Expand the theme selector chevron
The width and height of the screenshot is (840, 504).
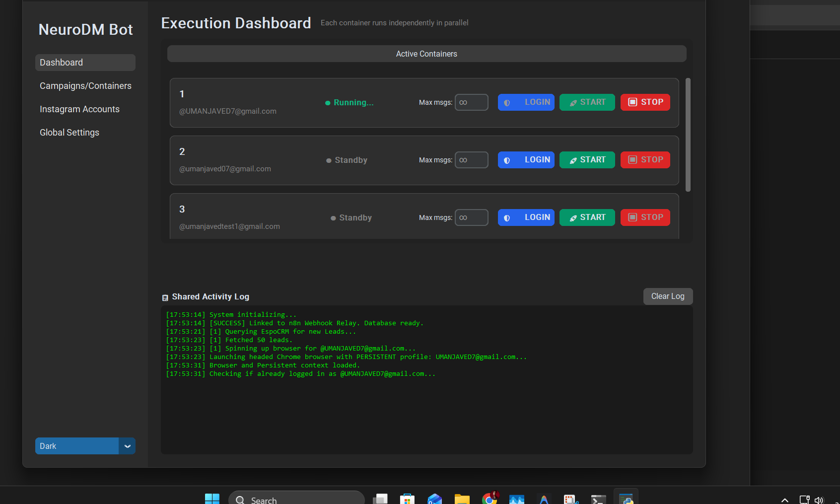128,446
